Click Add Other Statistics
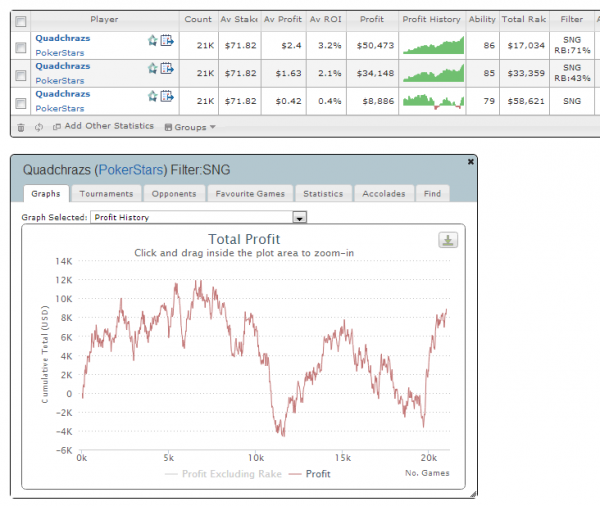The height and width of the screenshot is (506, 600). pyautogui.click(x=103, y=126)
